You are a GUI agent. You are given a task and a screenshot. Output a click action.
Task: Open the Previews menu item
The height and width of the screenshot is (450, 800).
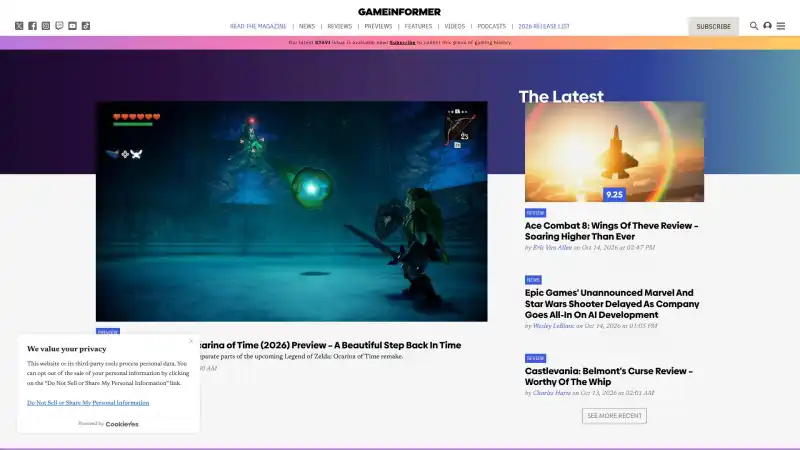(378, 26)
